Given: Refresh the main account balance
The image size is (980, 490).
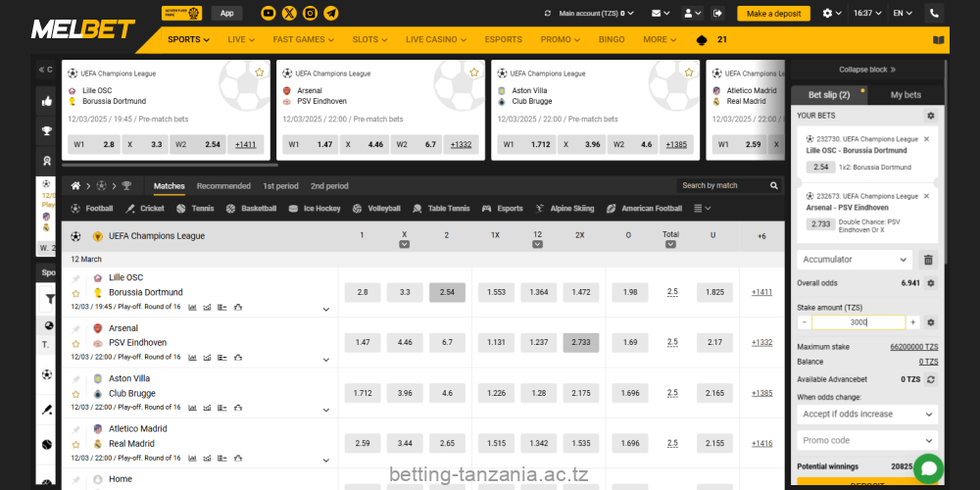Looking at the screenshot, I should pos(548,13).
